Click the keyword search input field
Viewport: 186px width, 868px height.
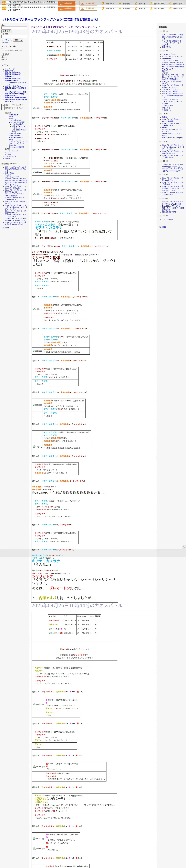[14, 28]
